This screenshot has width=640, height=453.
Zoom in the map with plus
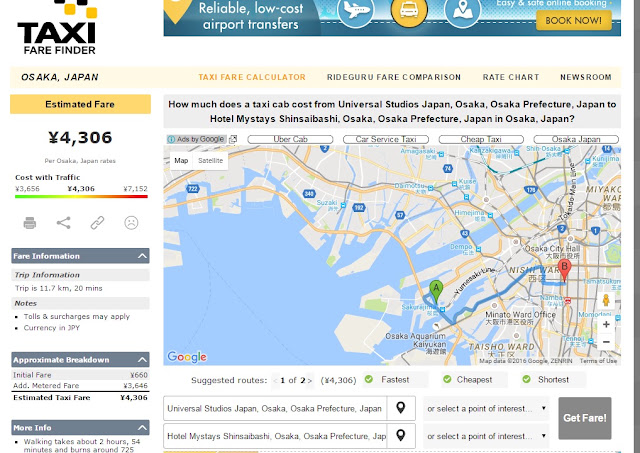click(606, 324)
